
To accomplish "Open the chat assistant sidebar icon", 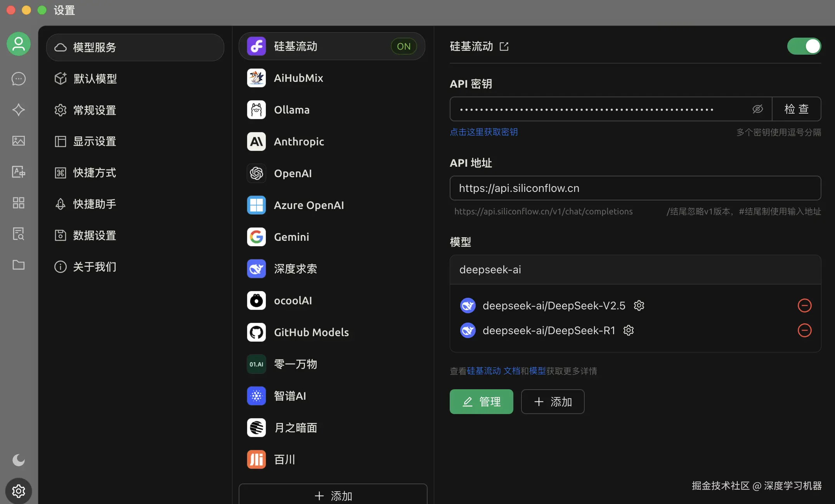I will 19,79.
